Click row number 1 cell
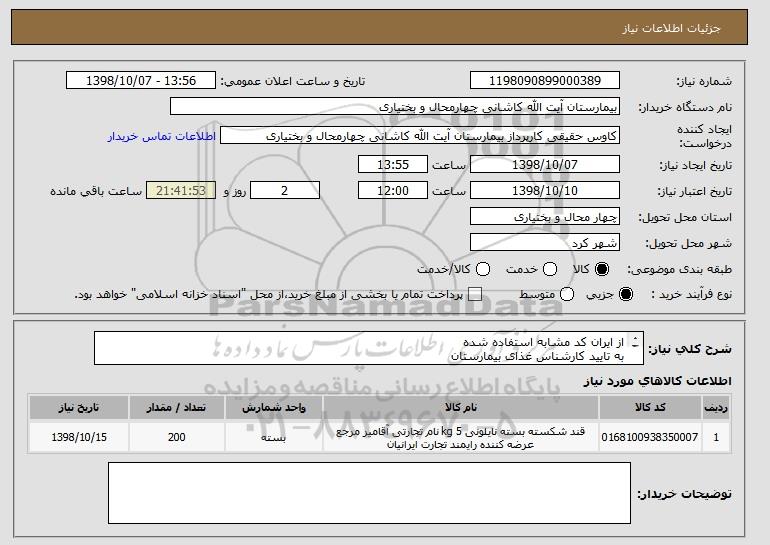This screenshot has width=770, height=545. click(x=716, y=437)
